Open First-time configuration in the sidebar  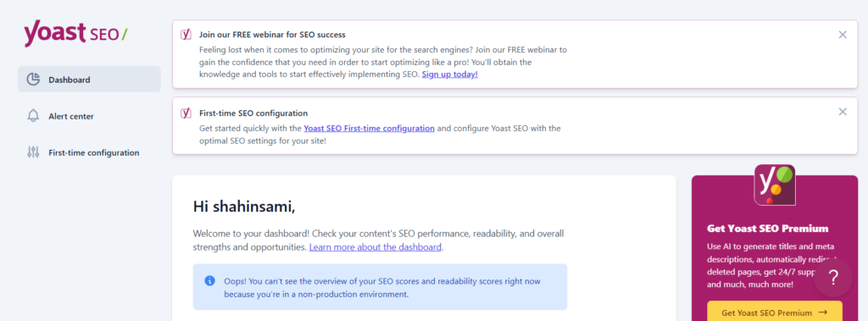[x=89, y=152]
